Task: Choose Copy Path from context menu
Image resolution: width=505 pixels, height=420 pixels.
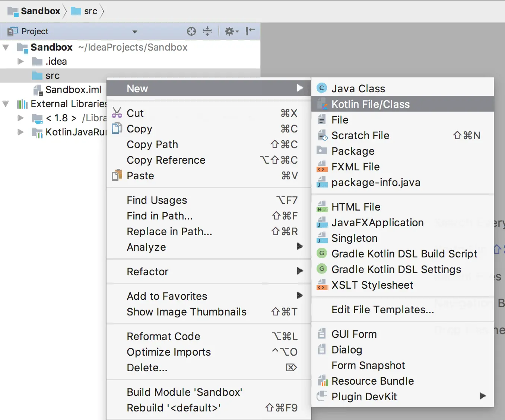Action: [x=209, y=144]
